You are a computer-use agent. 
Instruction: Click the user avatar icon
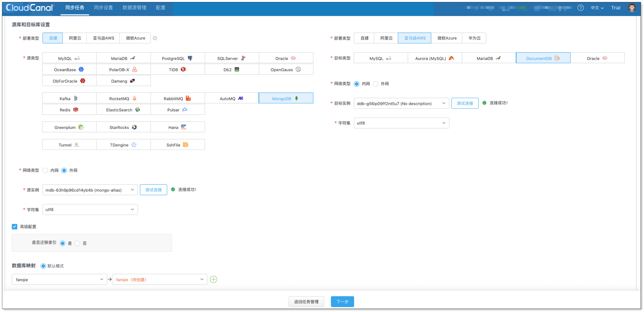[632, 8]
